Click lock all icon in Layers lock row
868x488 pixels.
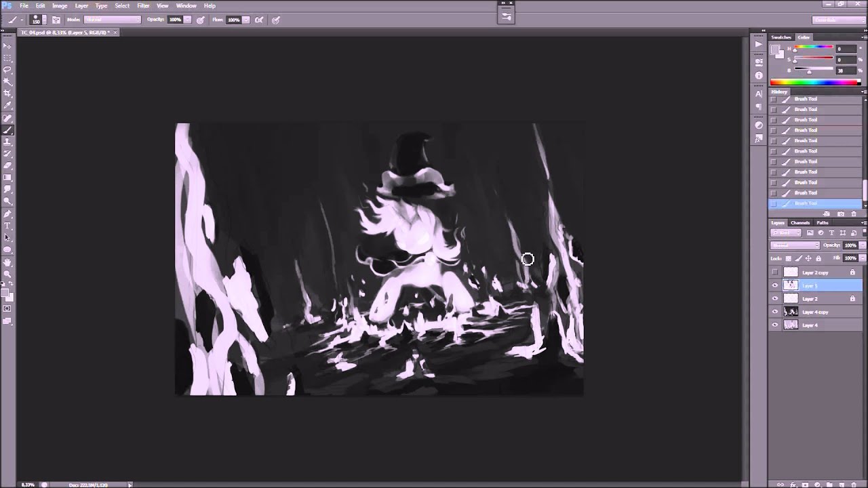point(818,258)
